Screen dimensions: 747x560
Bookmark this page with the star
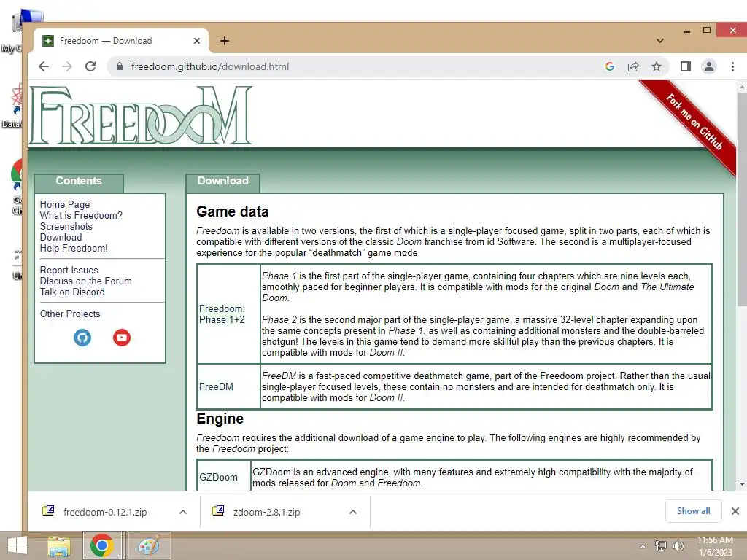657,66
